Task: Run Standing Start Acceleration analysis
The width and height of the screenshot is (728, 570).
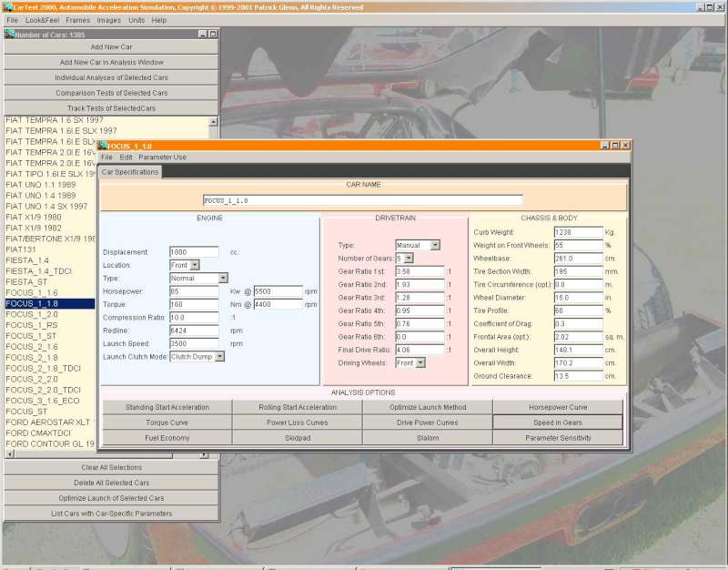Action: pos(167,407)
